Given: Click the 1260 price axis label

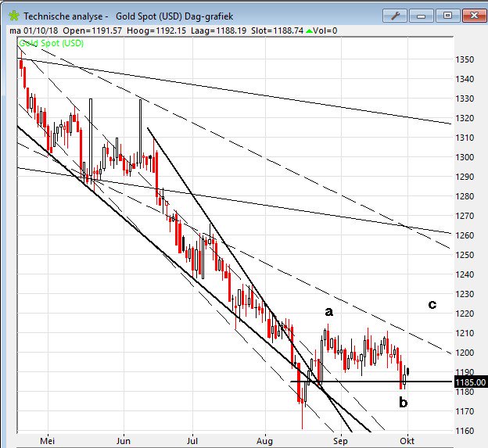Looking at the screenshot, I should (465, 235).
